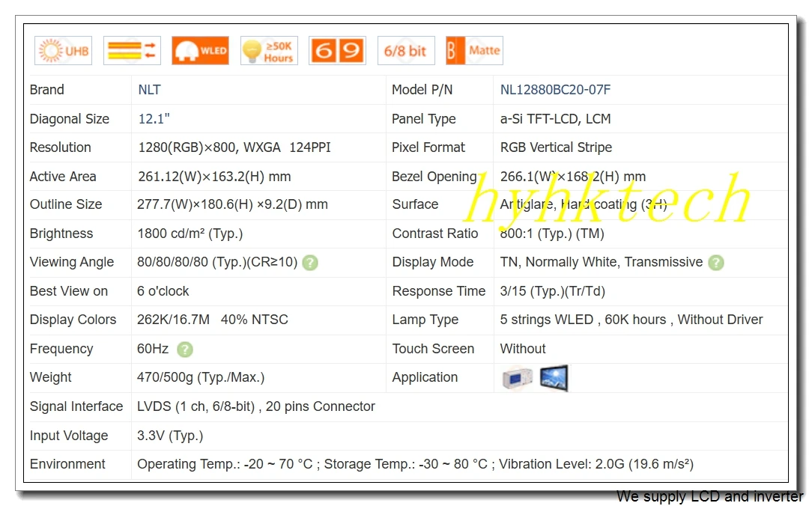Screen dimensions: 812x506
Task: Click the UHB sunburst icon
Action: pyautogui.click(x=63, y=50)
